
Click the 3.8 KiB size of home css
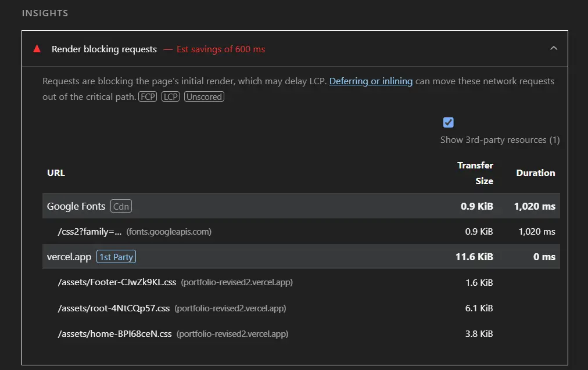pos(479,333)
